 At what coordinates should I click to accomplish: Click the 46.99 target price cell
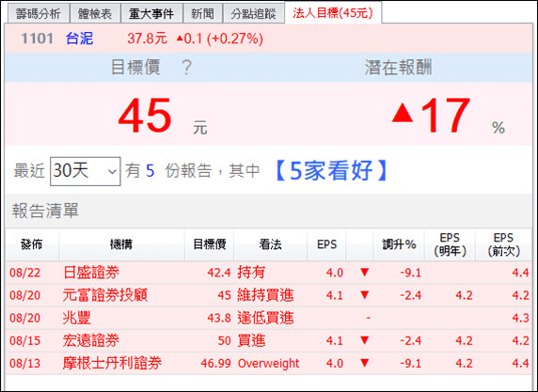pyautogui.click(x=215, y=363)
